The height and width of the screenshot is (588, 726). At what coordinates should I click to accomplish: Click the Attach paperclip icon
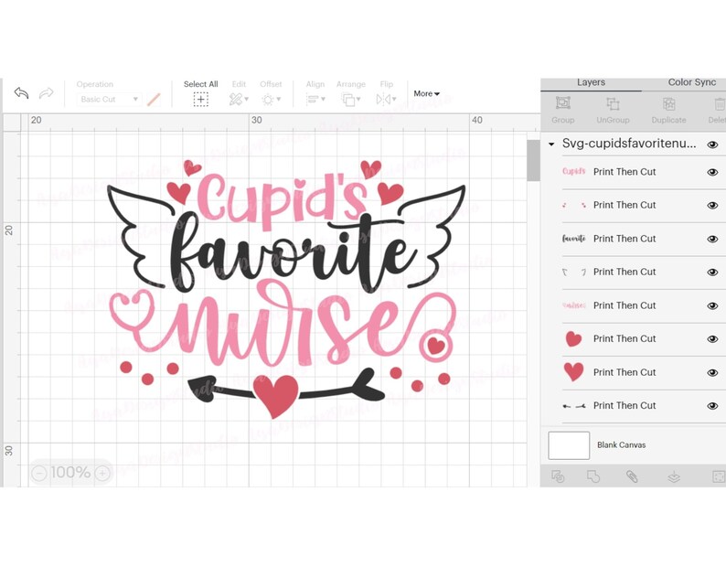coord(632,476)
